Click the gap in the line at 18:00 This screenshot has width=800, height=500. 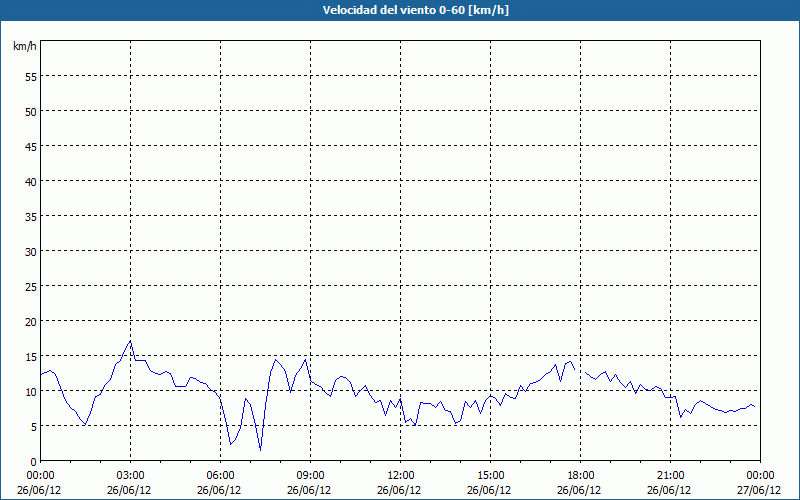click(580, 371)
